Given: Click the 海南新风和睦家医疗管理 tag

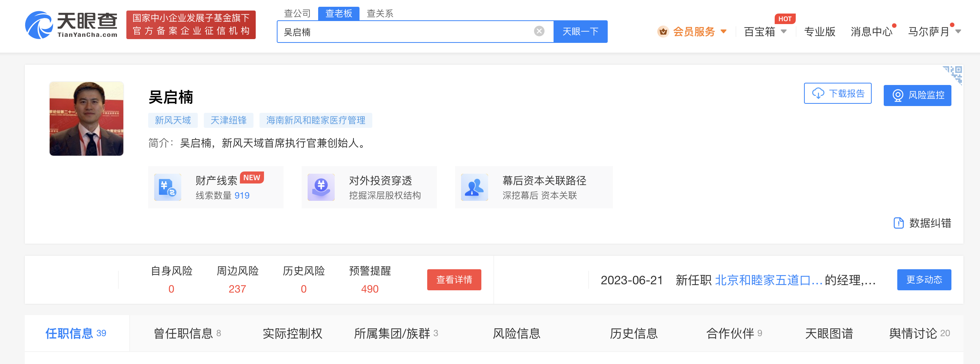Looking at the screenshot, I should click(316, 120).
